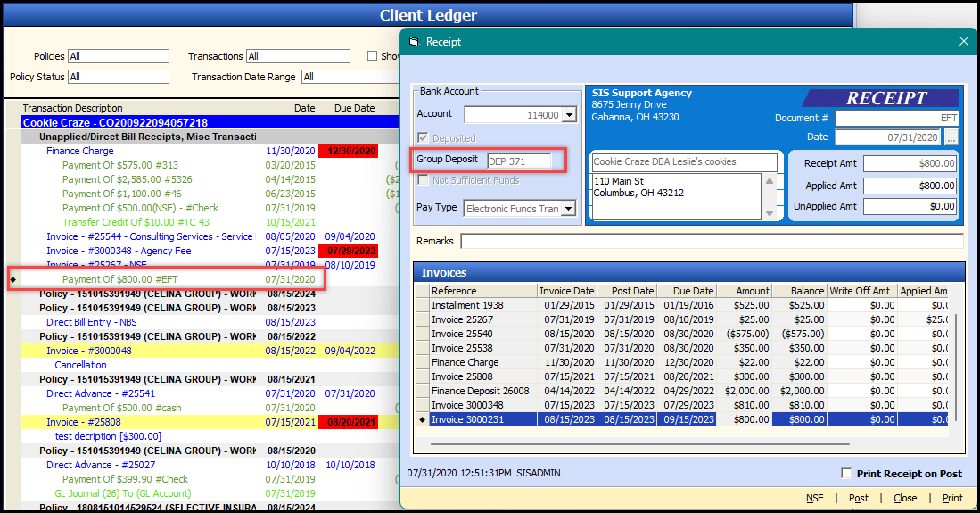Click the Transaction Date Range box
The height and width of the screenshot is (513, 980).
(351, 77)
